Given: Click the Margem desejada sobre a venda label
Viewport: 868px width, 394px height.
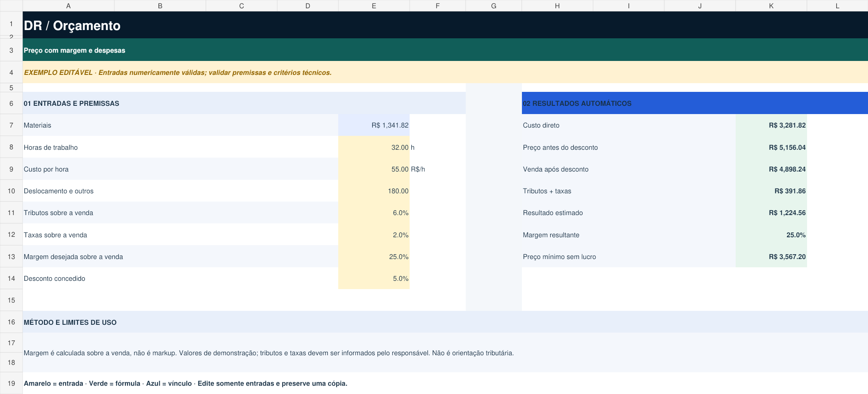Looking at the screenshot, I should click(x=180, y=256).
